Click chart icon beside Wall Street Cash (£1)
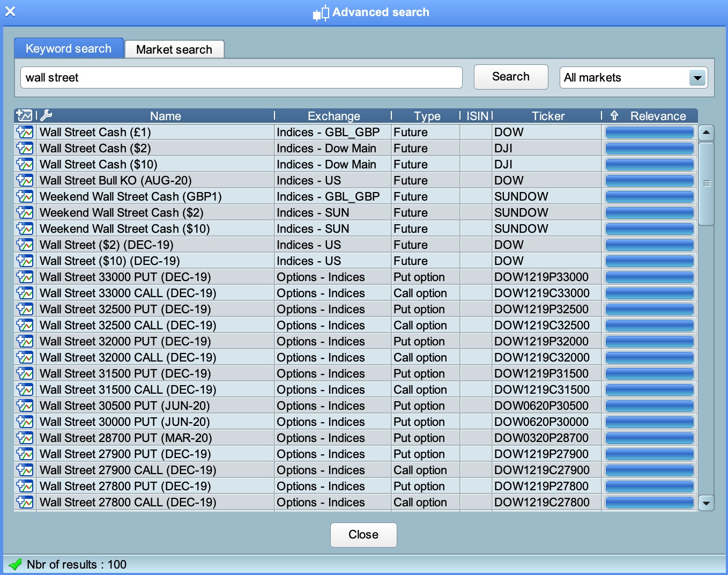 click(x=25, y=132)
